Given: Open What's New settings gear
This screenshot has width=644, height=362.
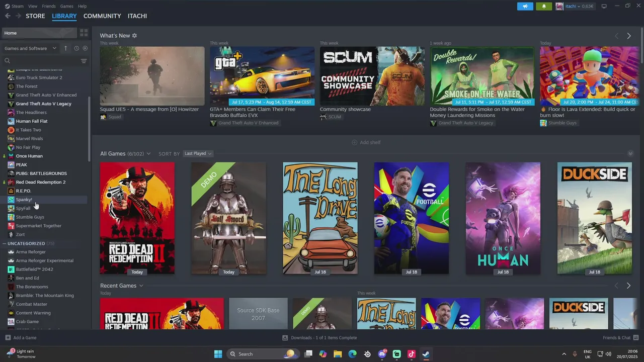Looking at the screenshot, I should 134,36.
